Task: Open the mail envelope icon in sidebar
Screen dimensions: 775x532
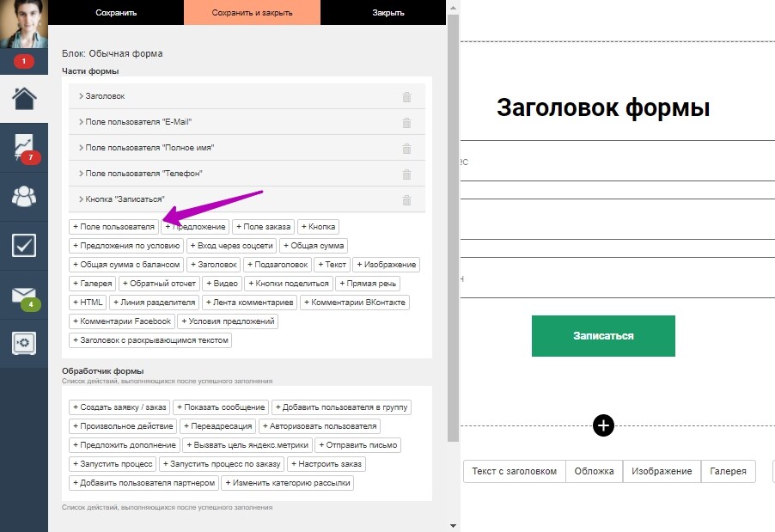Action: [24, 295]
